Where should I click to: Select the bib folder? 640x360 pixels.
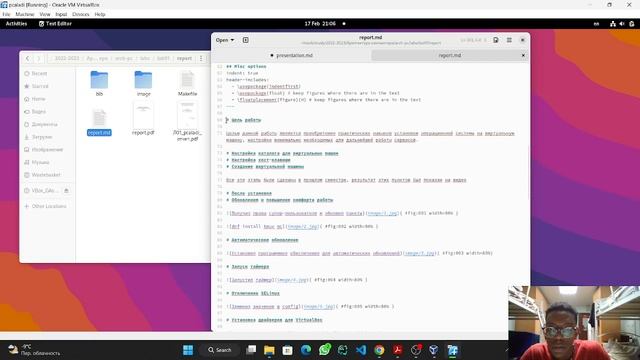[x=99, y=83]
